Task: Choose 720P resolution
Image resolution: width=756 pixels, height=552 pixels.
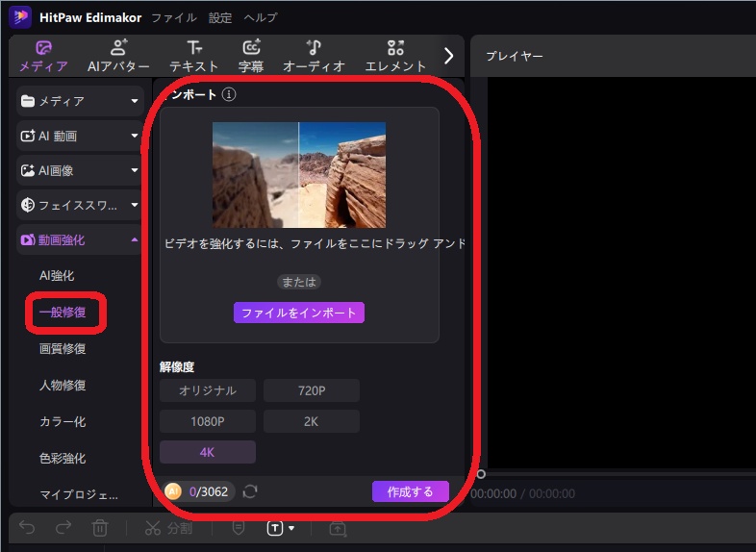Action: (312, 390)
